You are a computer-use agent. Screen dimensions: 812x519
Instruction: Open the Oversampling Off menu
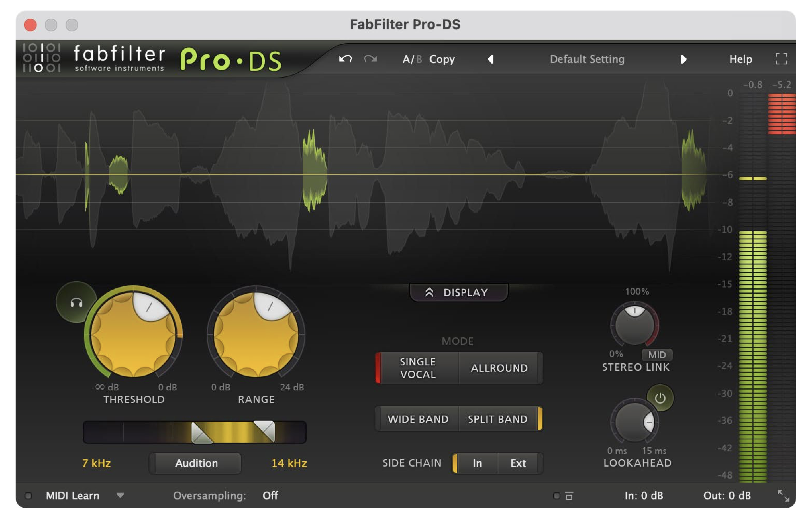[270, 496]
